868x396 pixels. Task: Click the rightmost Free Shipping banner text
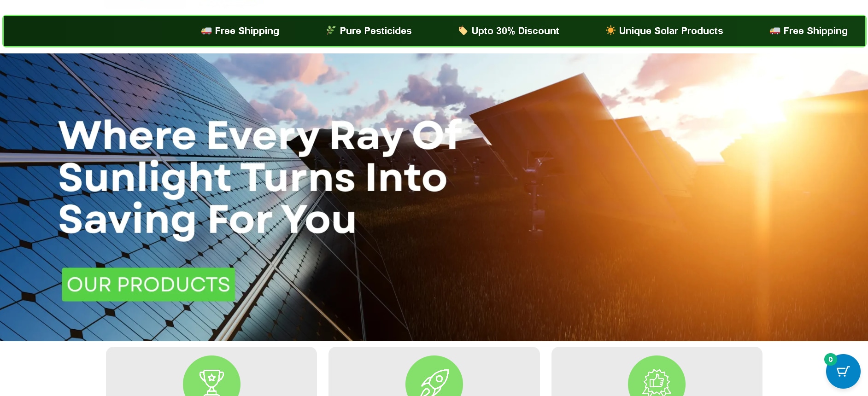click(x=815, y=31)
